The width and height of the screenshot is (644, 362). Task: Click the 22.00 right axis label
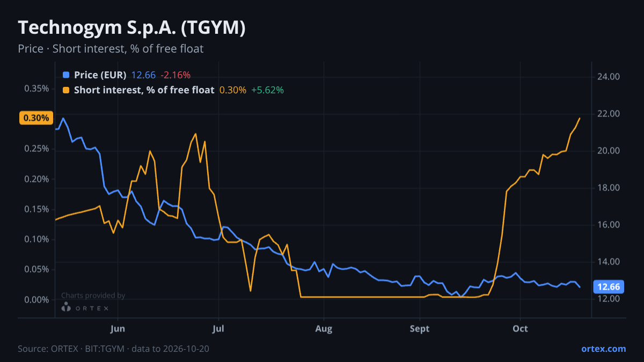tap(609, 114)
